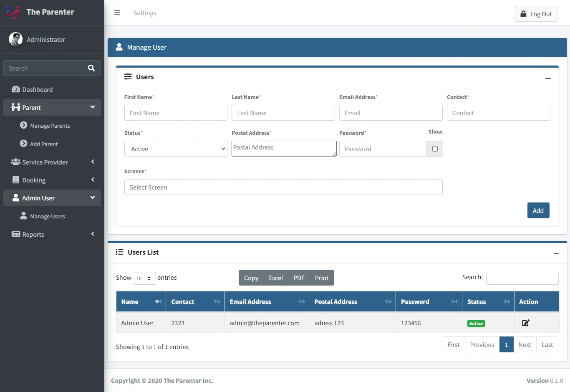Change the show entries count dropdown

pyautogui.click(x=144, y=278)
